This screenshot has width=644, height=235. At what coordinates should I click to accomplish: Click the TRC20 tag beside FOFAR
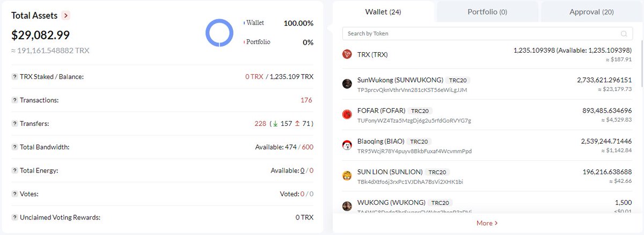[x=420, y=111]
